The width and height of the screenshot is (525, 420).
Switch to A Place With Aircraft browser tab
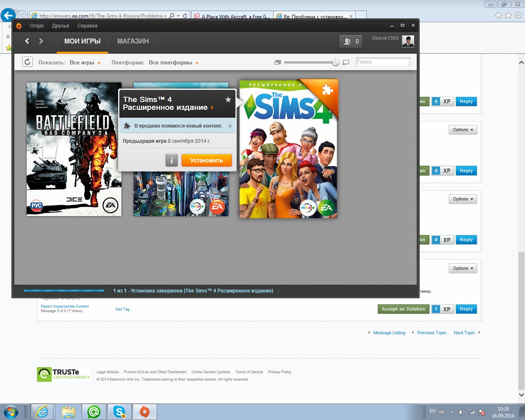click(232, 16)
